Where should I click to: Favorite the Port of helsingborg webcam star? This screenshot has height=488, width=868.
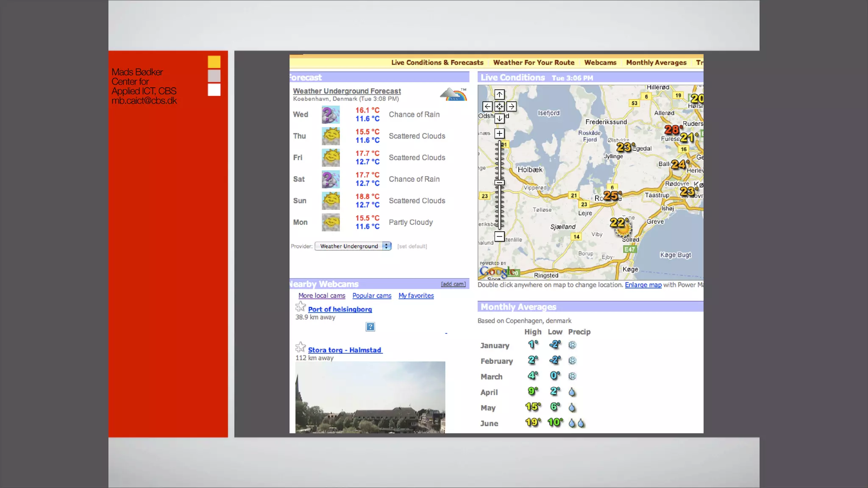tap(300, 306)
